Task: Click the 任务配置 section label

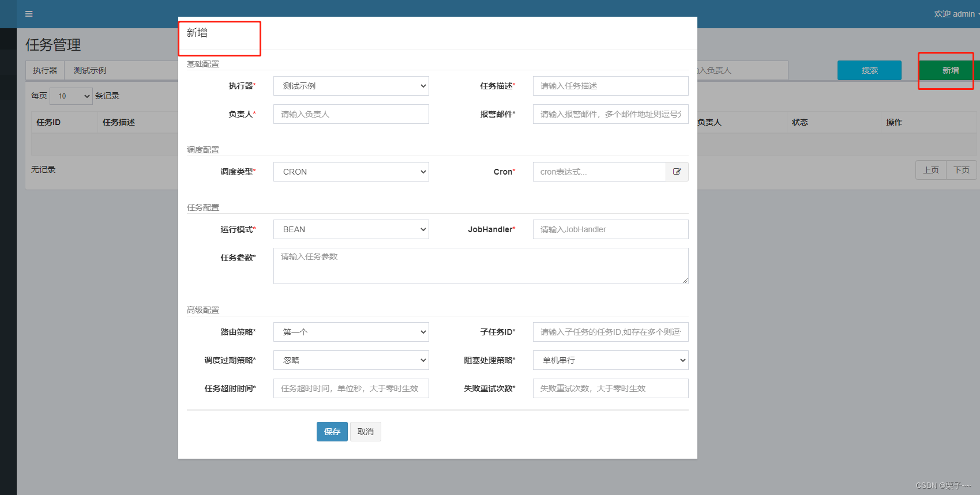Action: (203, 207)
